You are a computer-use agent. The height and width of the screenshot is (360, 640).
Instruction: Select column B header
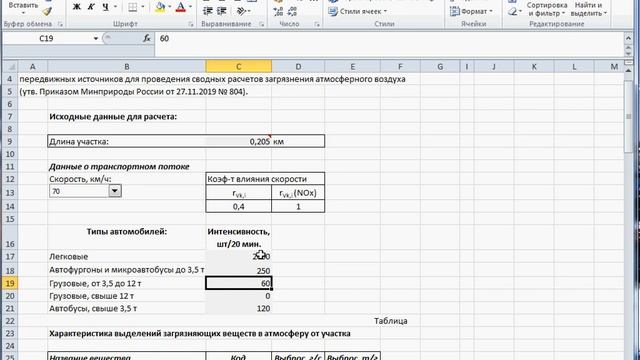pyautogui.click(x=127, y=67)
